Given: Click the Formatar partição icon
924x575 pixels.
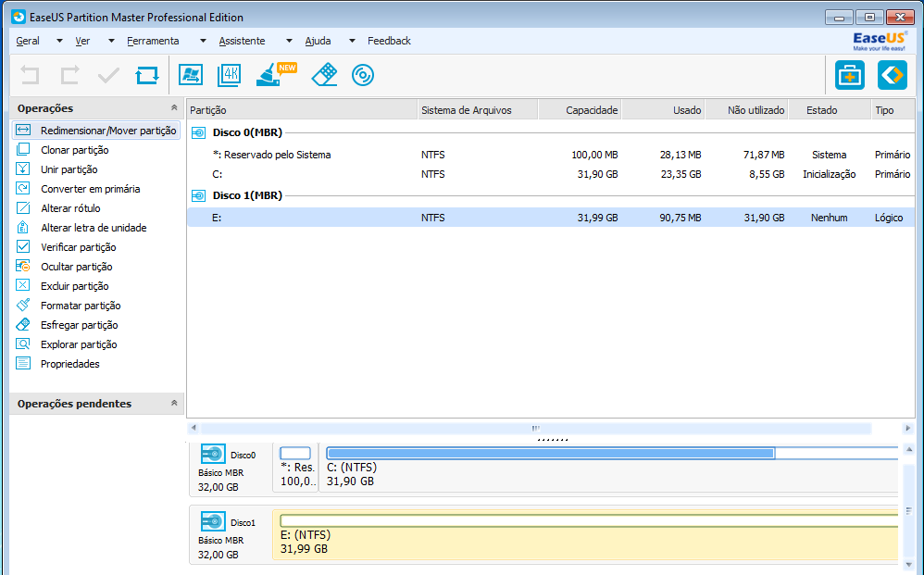Looking at the screenshot, I should pyautogui.click(x=23, y=306).
